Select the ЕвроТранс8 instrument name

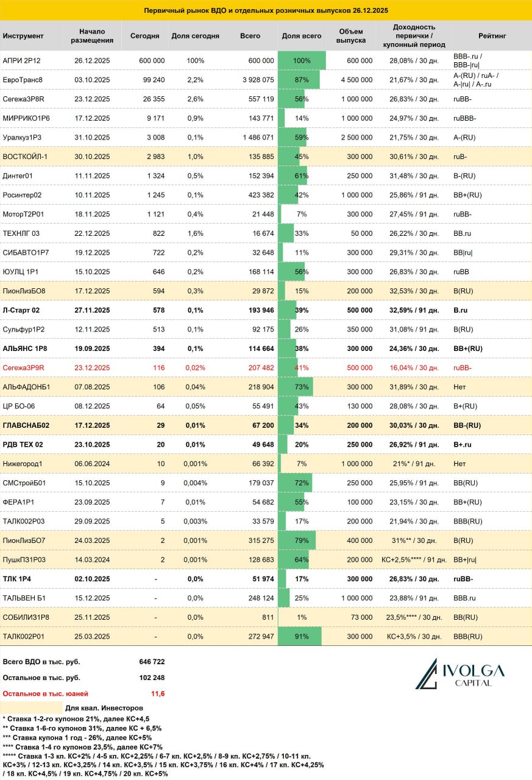click(x=23, y=80)
